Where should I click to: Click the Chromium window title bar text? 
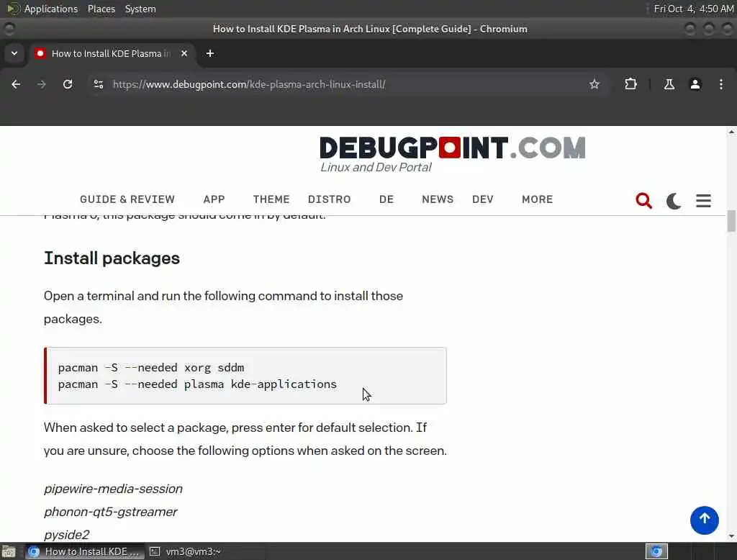point(370,29)
